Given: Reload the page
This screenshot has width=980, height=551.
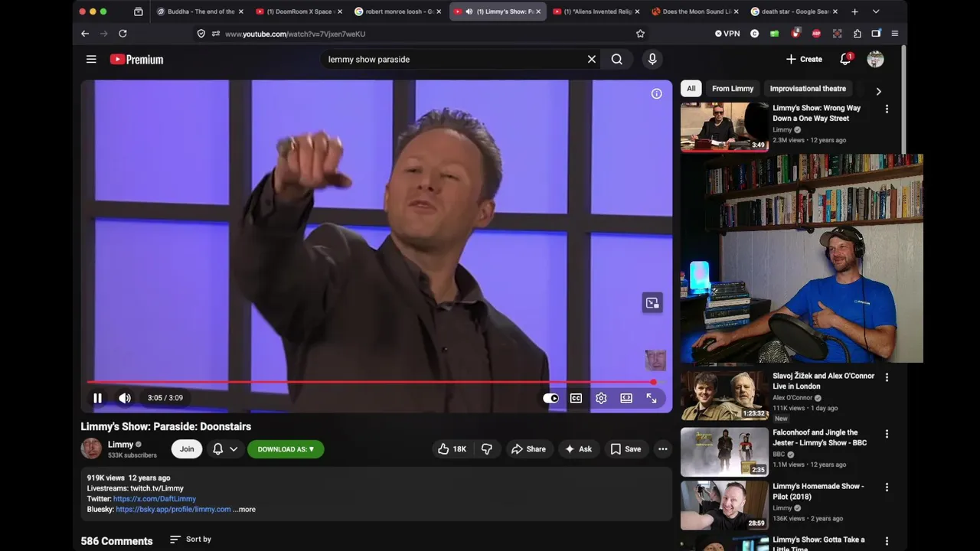Looking at the screenshot, I should pos(122,34).
